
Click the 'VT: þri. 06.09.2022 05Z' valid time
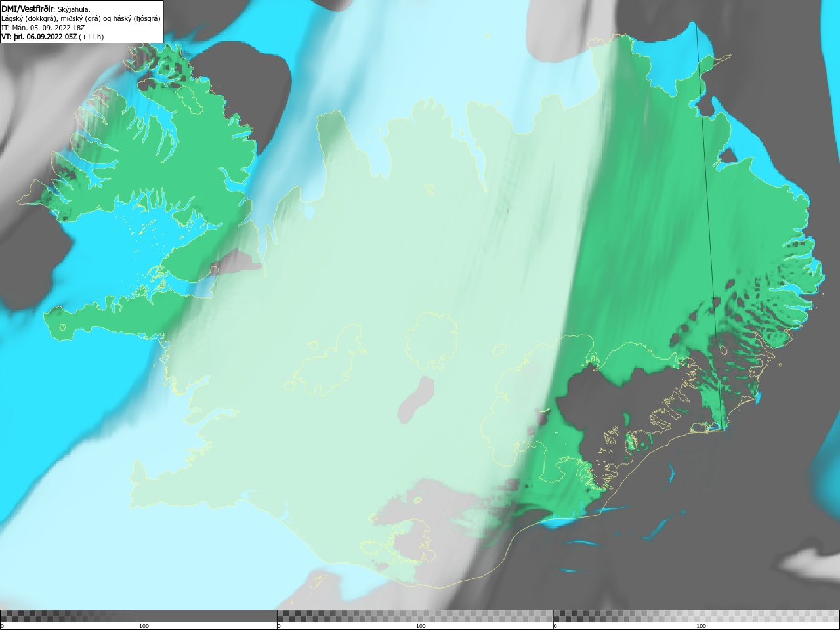pos(39,37)
